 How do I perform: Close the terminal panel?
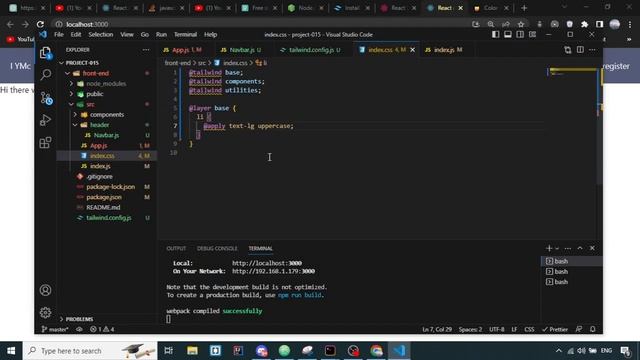[592, 248]
